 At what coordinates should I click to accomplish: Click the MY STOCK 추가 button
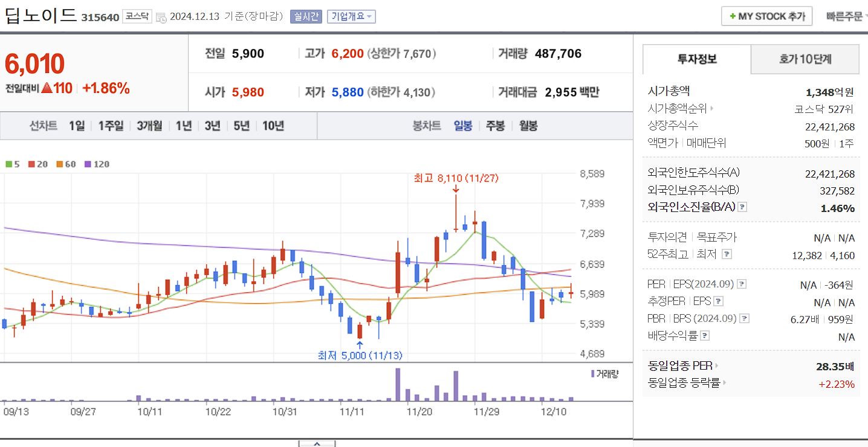[766, 16]
